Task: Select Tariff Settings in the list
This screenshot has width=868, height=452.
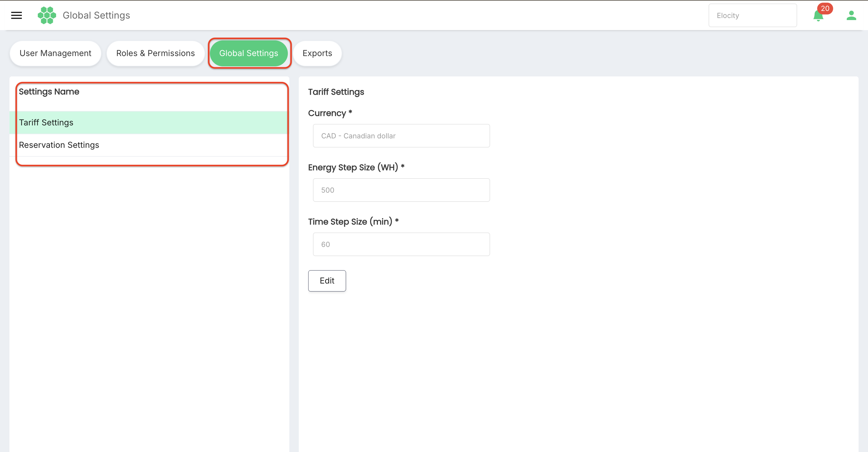Action: point(149,123)
